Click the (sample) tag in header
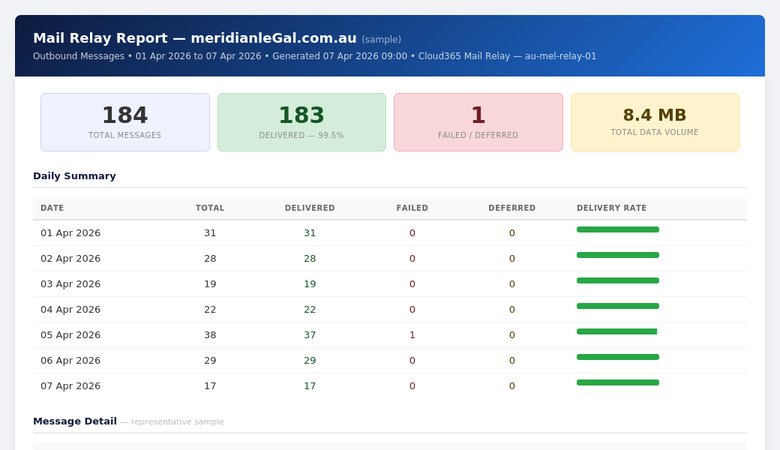Screen dimensions: 780x450 coord(381,39)
